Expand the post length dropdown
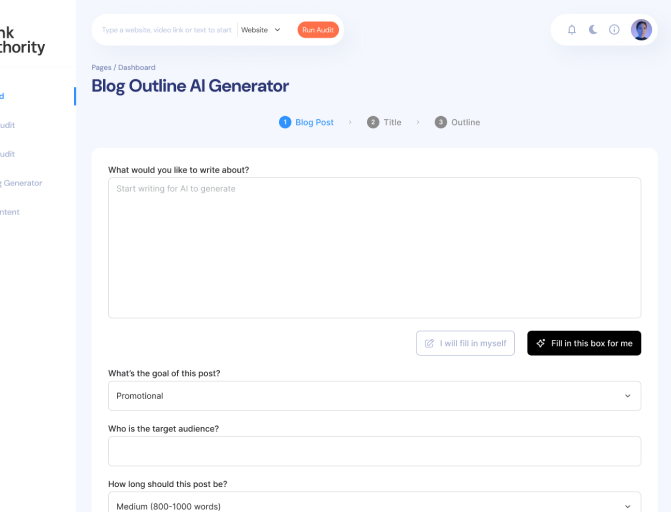 [374, 506]
